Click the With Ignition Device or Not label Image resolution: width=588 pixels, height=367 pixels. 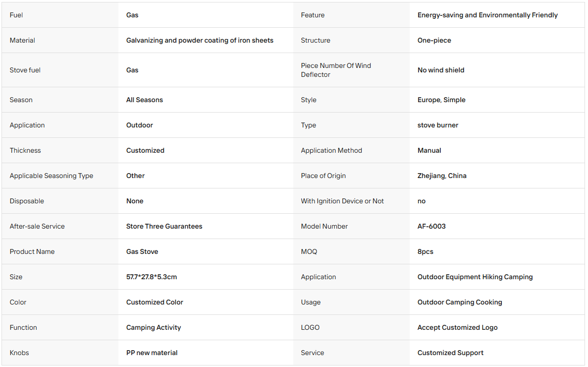pyautogui.click(x=342, y=201)
